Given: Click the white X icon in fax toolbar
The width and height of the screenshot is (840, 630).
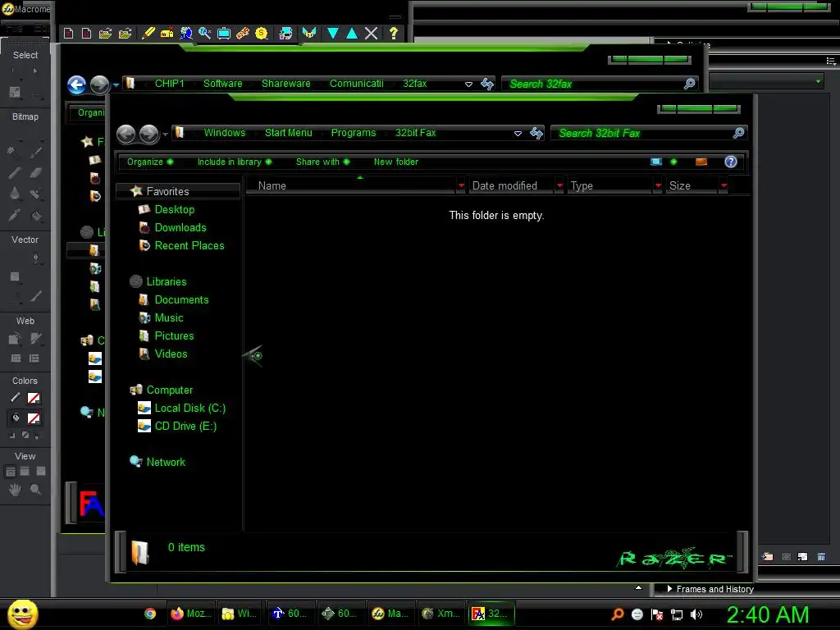Looking at the screenshot, I should pyautogui.click(x=372, y=33).
